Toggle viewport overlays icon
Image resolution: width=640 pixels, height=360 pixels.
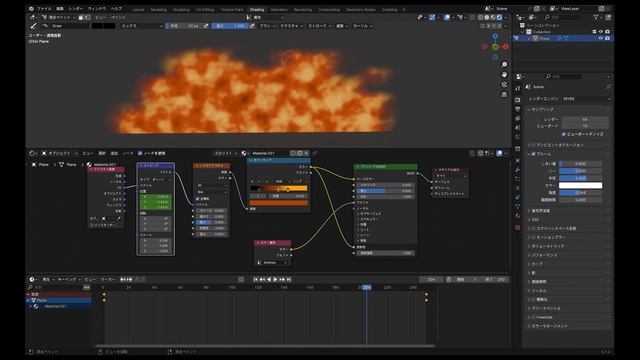click(x=448, y=18)
